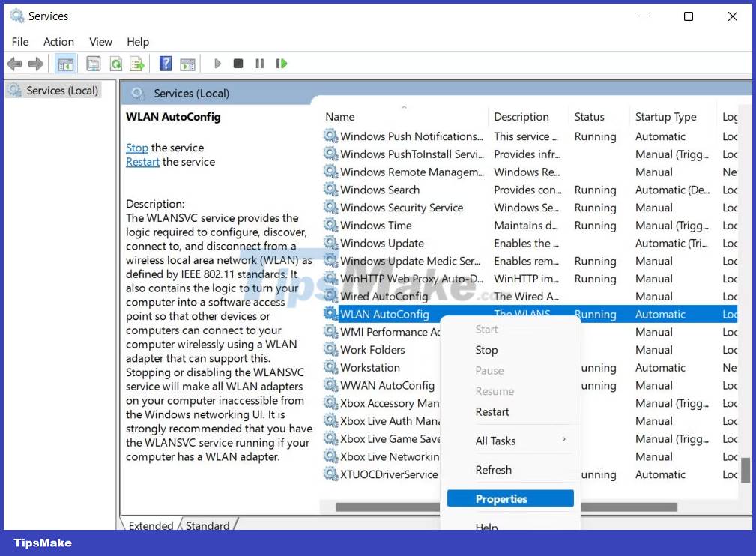The image size is (756, 556).
Task: Open the Help menu
Action: 138,42
